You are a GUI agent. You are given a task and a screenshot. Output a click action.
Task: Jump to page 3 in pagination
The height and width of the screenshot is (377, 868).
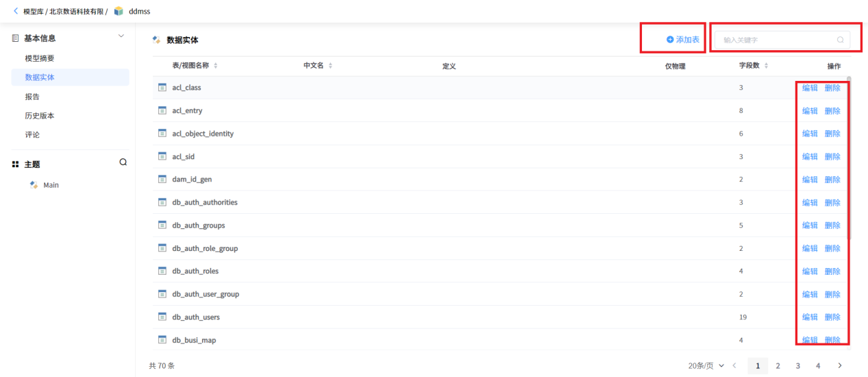tap(798, 365)
